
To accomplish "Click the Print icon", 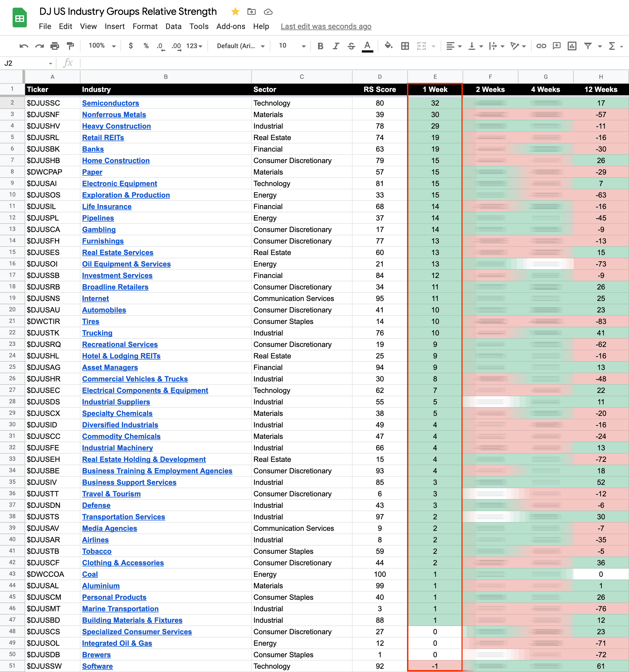I will point(55,46).
